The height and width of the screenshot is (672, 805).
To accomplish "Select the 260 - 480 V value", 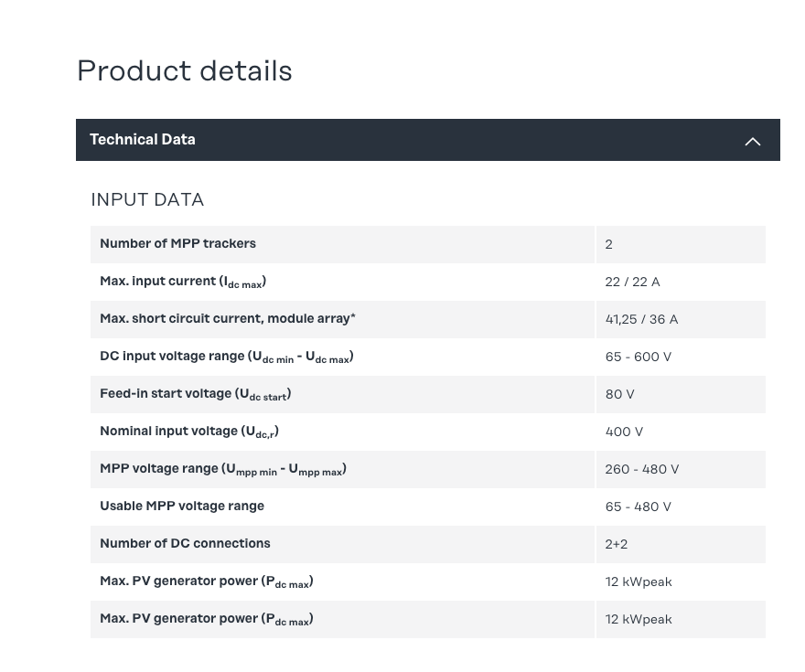I will click(641, 469).
